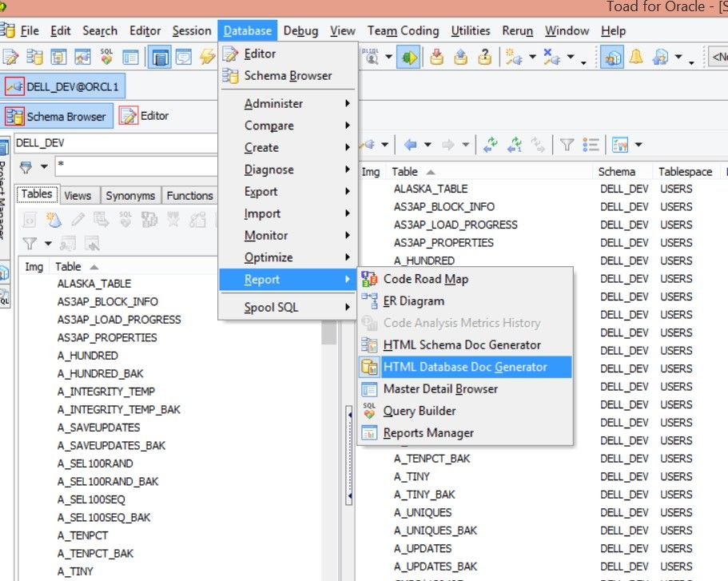Sort by the Tablespace column header
Image resolution: width=728 pixels, height=581 pixels.
coord(686,172)
